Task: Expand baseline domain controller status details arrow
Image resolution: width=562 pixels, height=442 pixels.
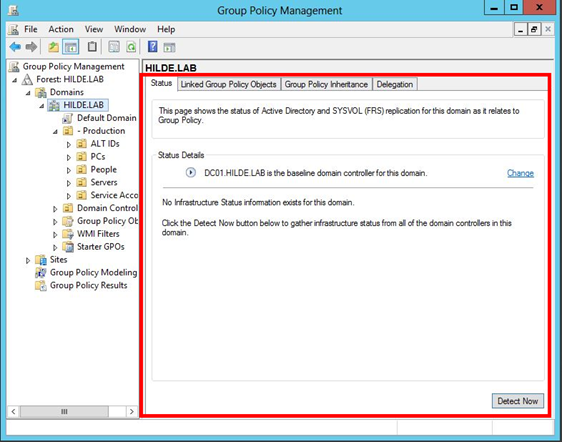Action: (191, 173)
